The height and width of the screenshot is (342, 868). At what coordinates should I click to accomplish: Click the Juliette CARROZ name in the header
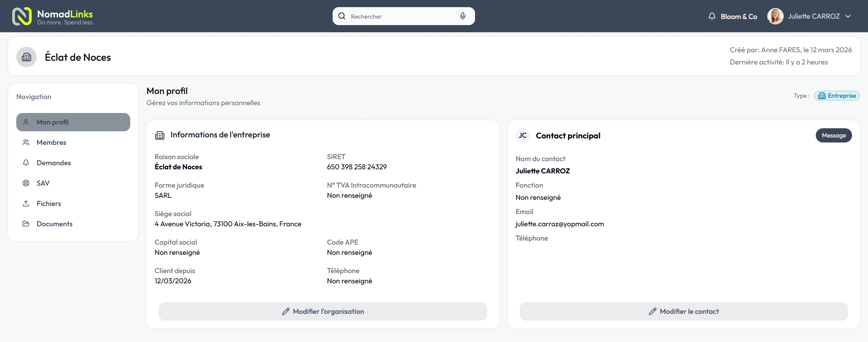814,16
